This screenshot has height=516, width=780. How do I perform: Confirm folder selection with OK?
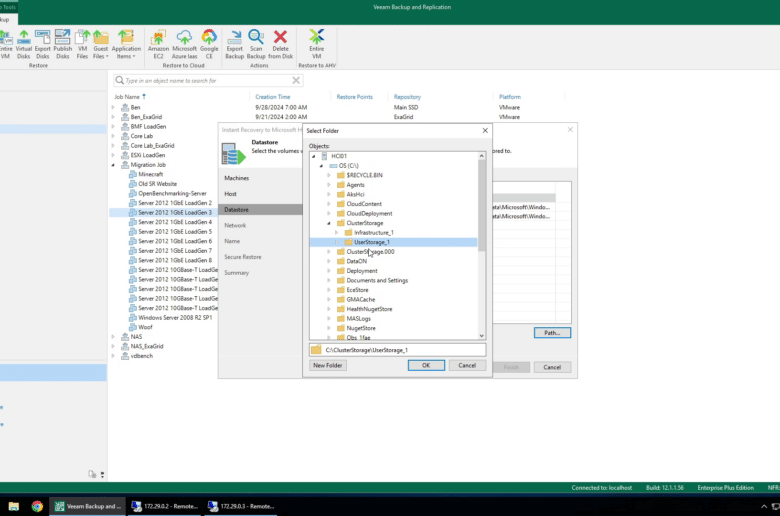(x=426, y=365)
